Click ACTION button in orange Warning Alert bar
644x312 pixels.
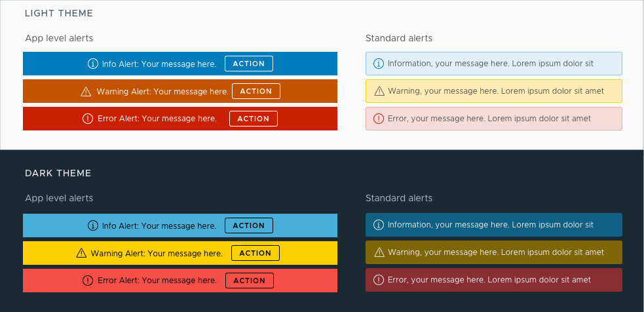pos(256,91)
